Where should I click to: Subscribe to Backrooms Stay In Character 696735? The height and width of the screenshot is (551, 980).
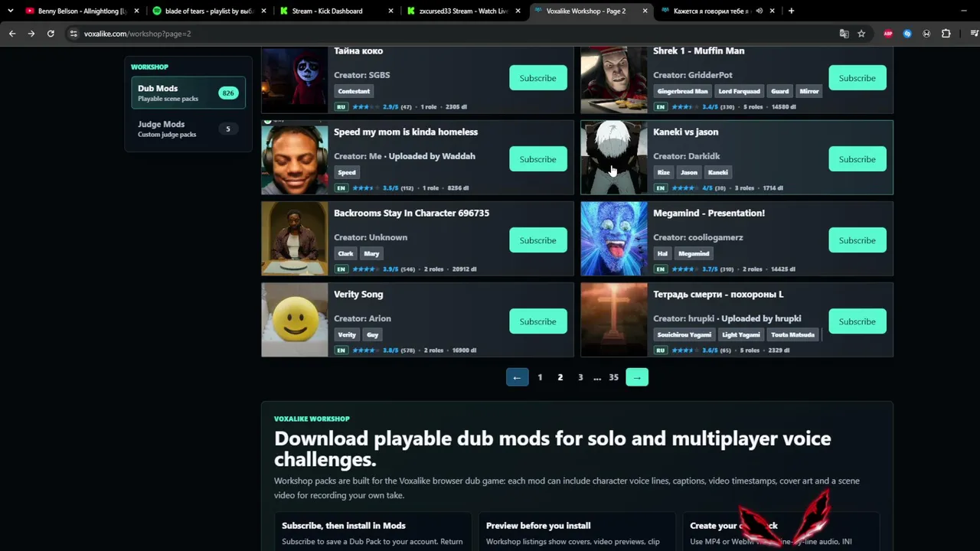point(538,240)
